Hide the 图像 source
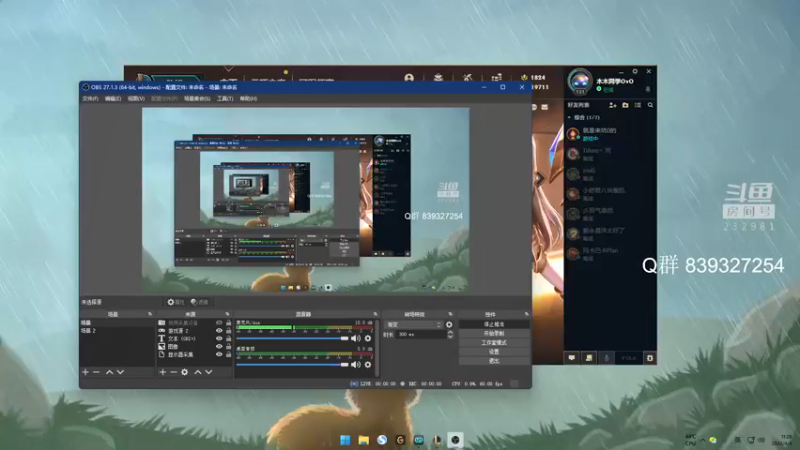The width and height of the screenshot is (800, 450). pyautogui.click(x=219, y=346)
